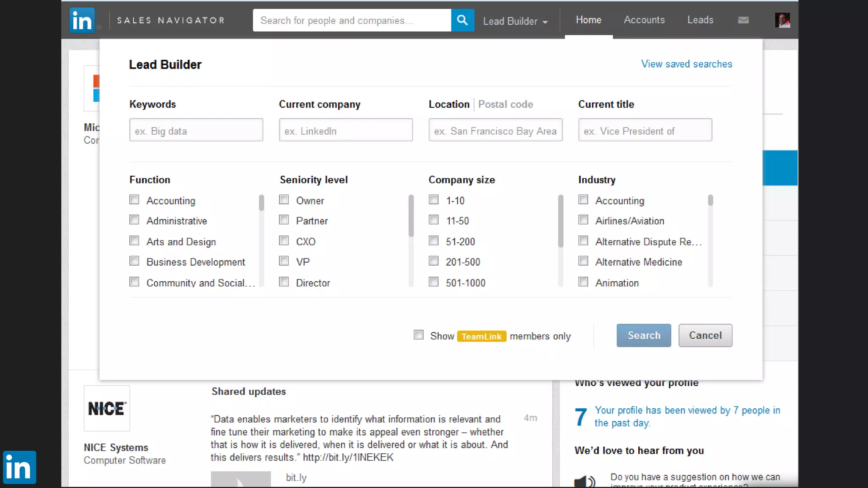
Task: Click the Function list scrollbar
Action: coord(262,203)
